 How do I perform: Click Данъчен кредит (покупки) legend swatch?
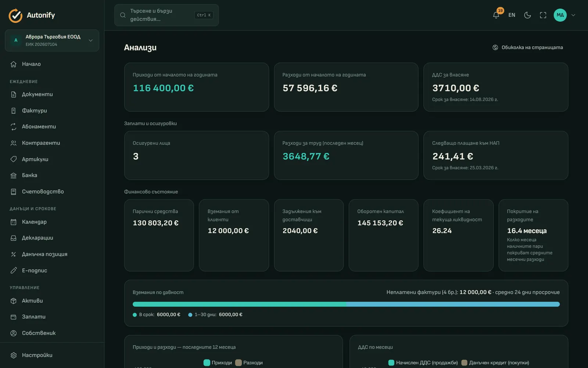pos(464,362)
